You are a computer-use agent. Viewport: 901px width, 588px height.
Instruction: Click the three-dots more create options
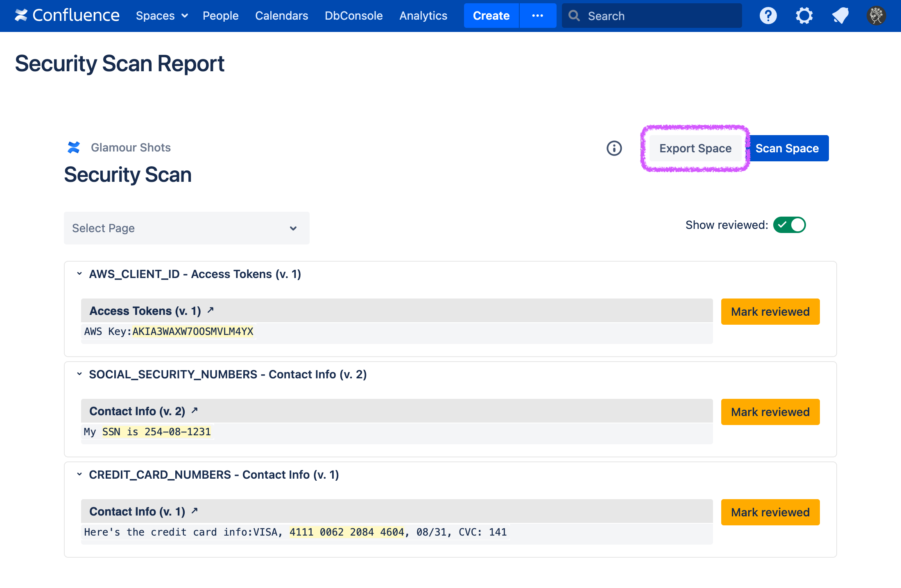[x=537, y=16]
